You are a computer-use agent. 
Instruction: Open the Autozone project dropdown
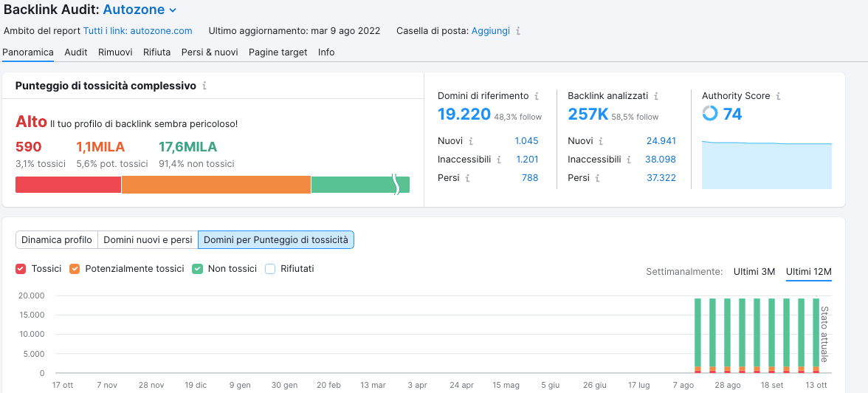pos(139,10)
